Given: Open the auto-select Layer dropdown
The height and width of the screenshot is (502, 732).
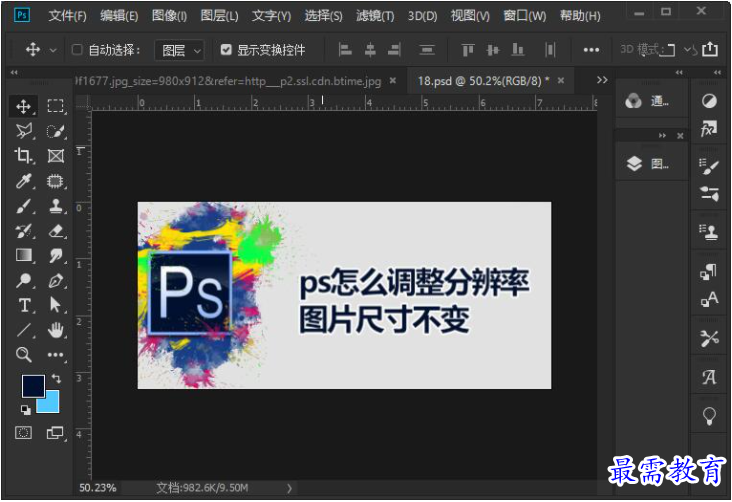Looking at the screenshot, I should 179,50.
